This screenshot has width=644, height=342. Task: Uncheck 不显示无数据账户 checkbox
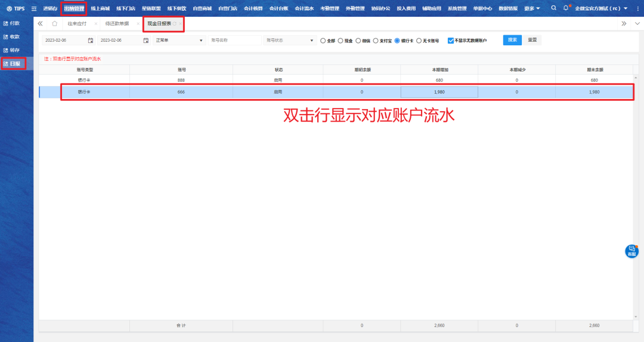click(x=451, y=41)
